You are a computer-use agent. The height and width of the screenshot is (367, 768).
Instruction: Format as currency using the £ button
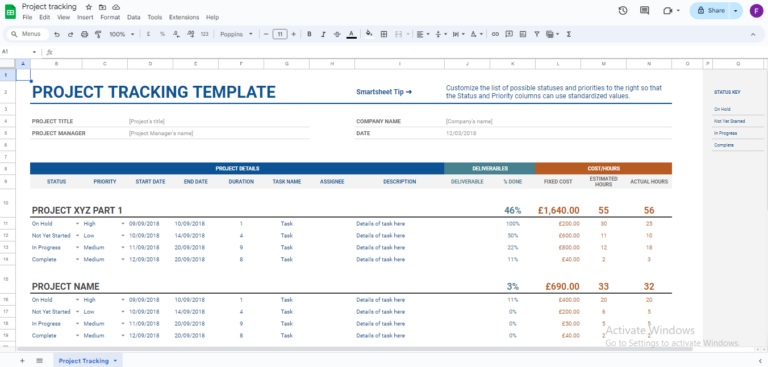click(x=148, y=34)
